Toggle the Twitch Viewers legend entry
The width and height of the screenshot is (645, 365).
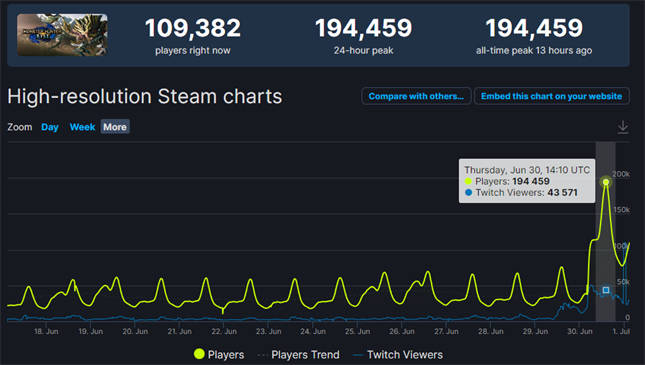click(398, 354)
